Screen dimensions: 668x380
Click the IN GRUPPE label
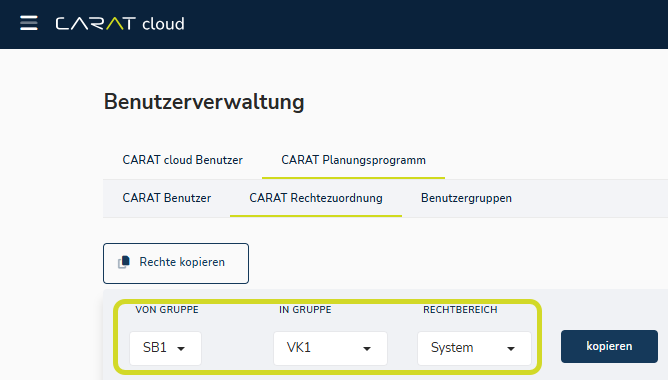pos(305,310)
